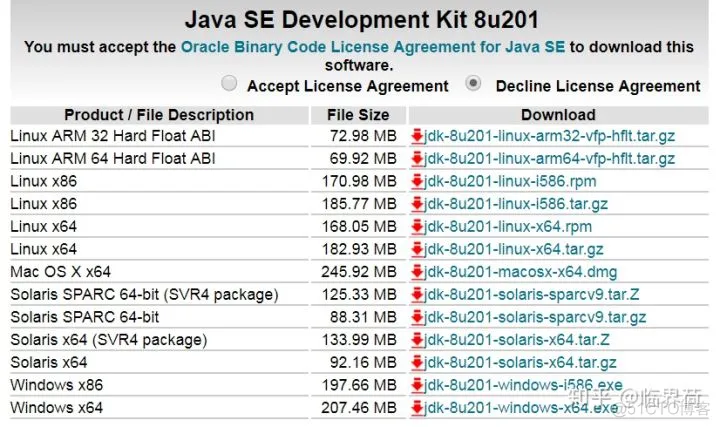720x427 pixels.
Task: Click download arrow icon beside macosx-x64.dmg
Action: pyautogui.click(x=417, y=272)
